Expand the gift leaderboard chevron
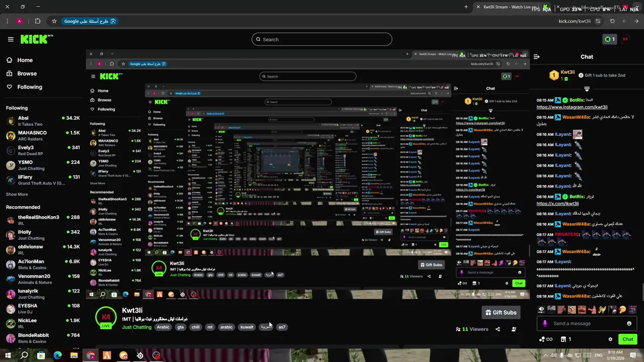 point(587,89)
